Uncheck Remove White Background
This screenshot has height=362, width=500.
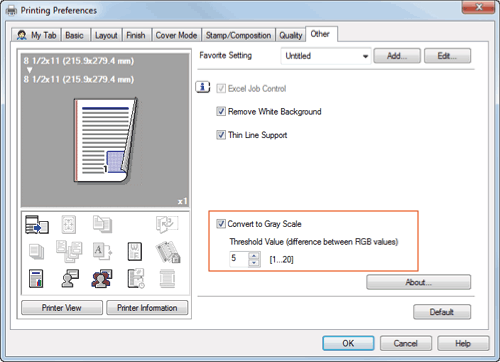pos(221,111)
